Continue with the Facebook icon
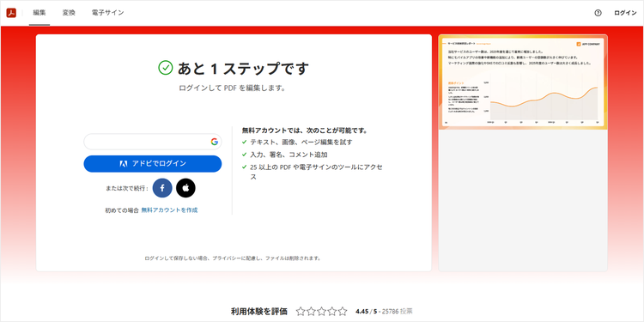This screenshot has width=644, height=322. pos(162,188)
